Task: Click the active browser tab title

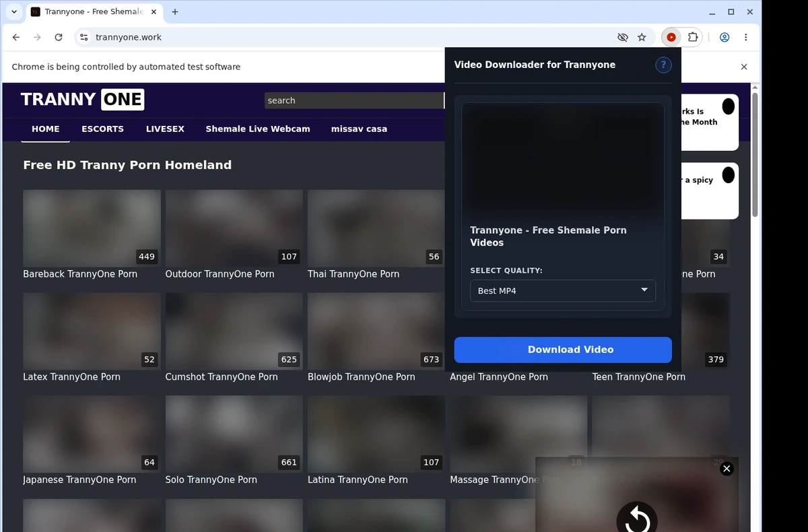Action: coord(94,12)
